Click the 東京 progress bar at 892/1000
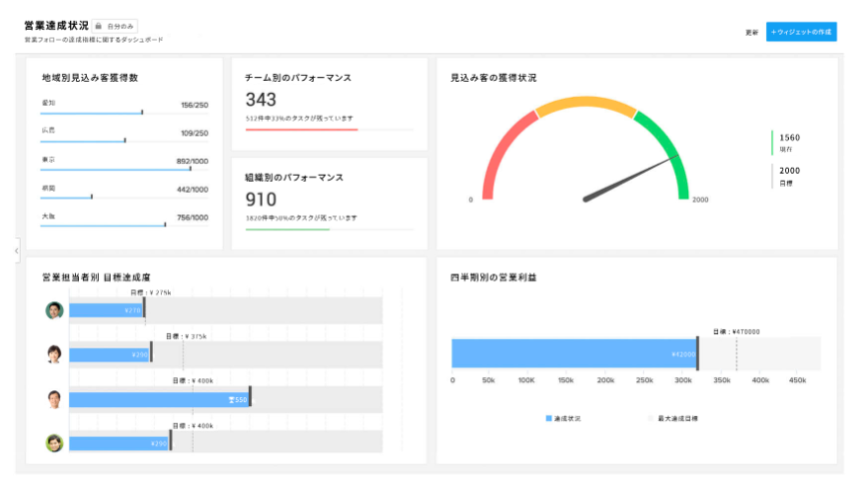Screen dimensions: 868x487 click(117, 169)
